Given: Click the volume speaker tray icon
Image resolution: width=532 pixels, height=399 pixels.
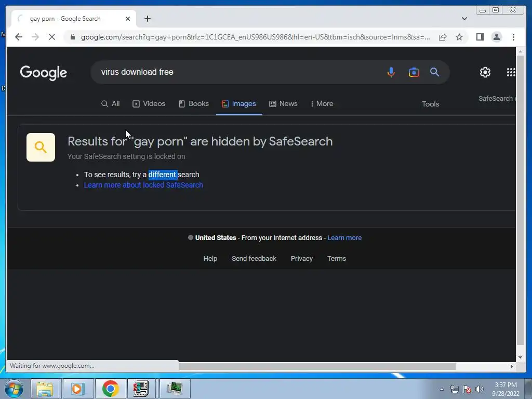Looking at the screenshot, I should tap(479, 389).
